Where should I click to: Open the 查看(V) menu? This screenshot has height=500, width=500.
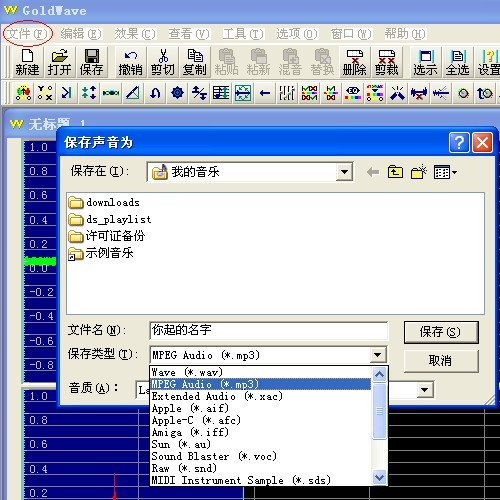pyautogui.click(x=189, y=34)
